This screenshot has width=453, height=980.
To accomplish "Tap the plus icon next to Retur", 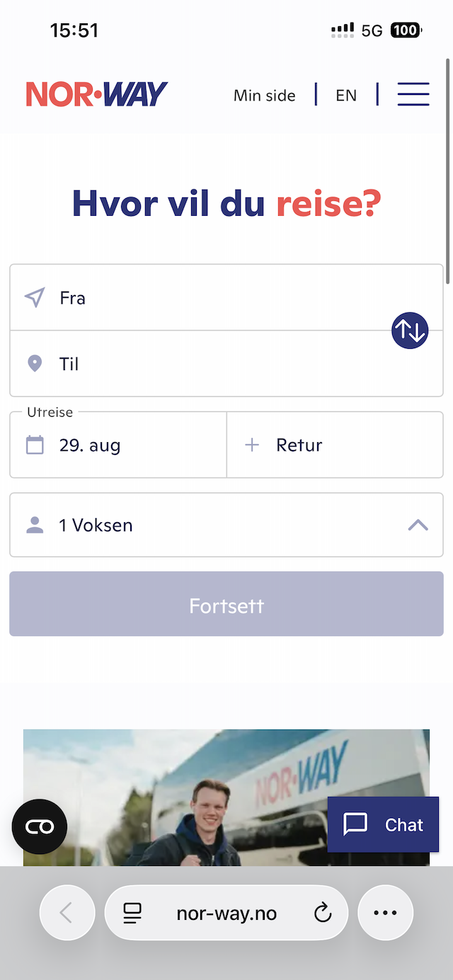I will [x=252, y=445].
